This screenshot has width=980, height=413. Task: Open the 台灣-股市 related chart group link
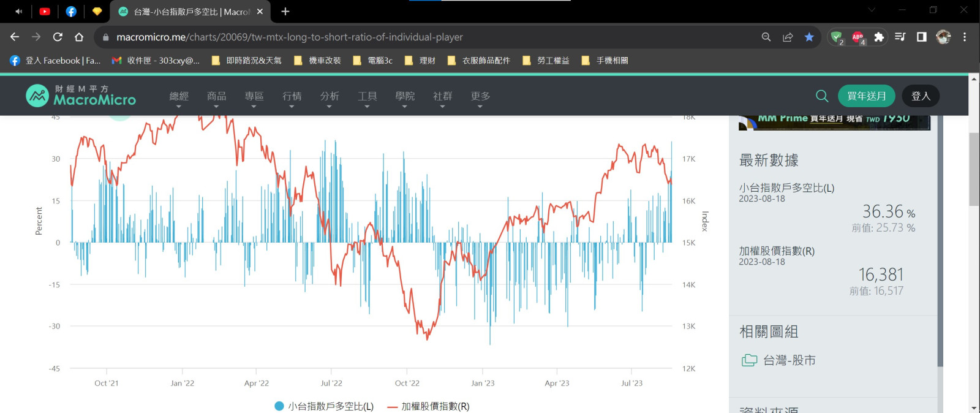coord(789,360)
